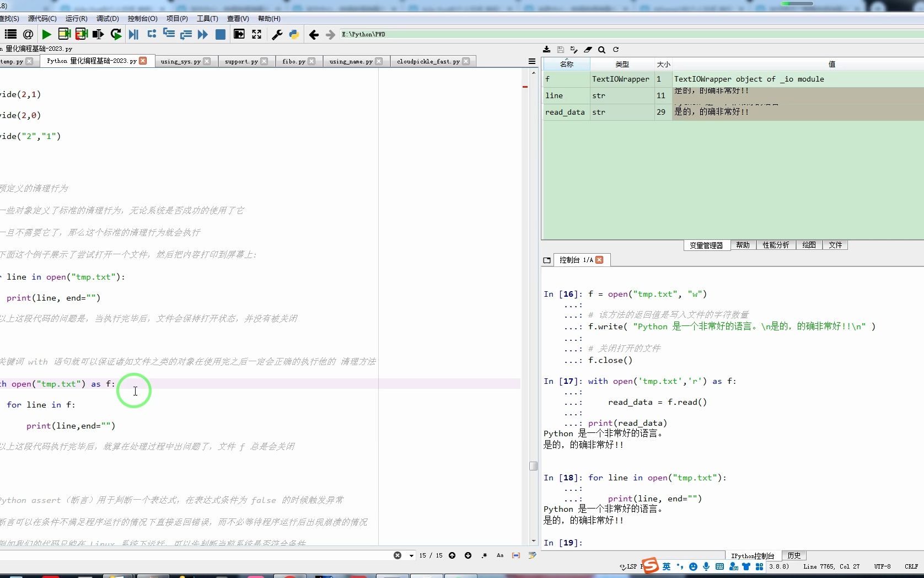924x578 pixels.
Task: Open 运行(R) menu
Action: (77, 18)
